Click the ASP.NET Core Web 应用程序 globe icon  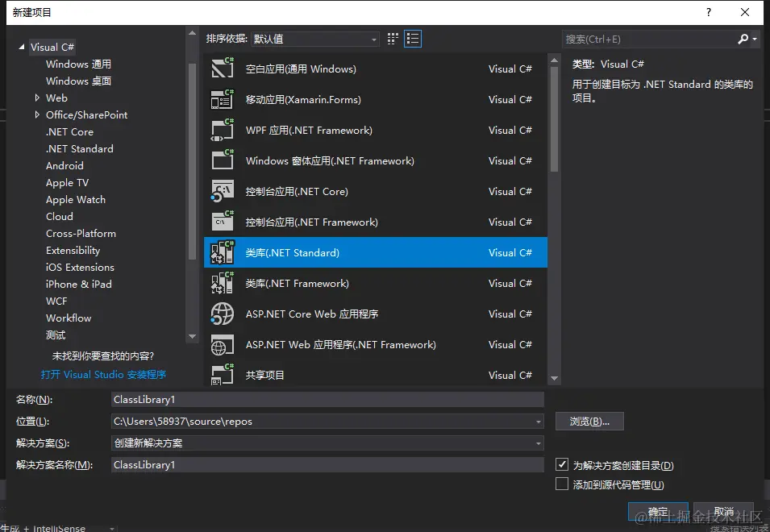(x=223, y=314)
